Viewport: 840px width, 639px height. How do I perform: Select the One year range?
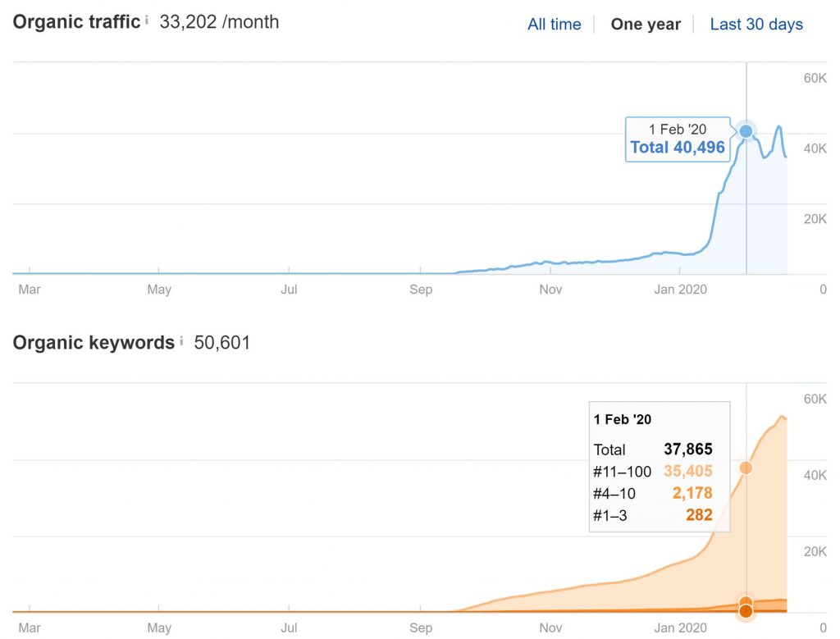(646, 24)
